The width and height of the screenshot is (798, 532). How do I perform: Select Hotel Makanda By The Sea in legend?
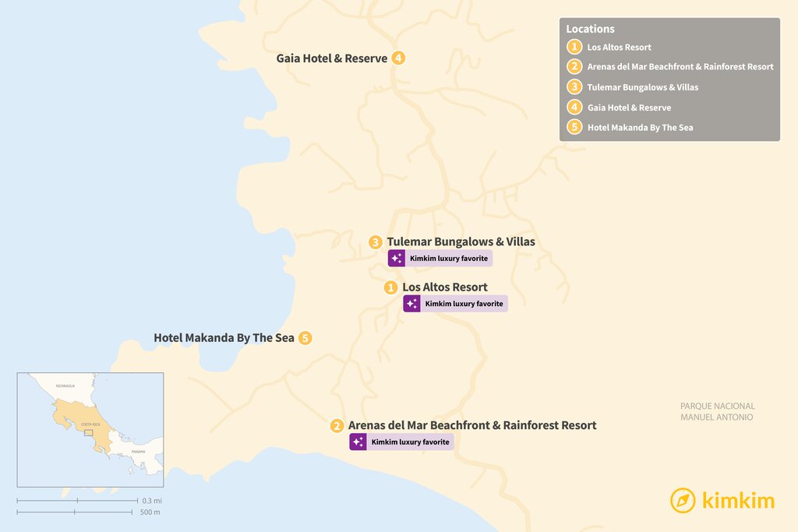(x=639, y=128)
